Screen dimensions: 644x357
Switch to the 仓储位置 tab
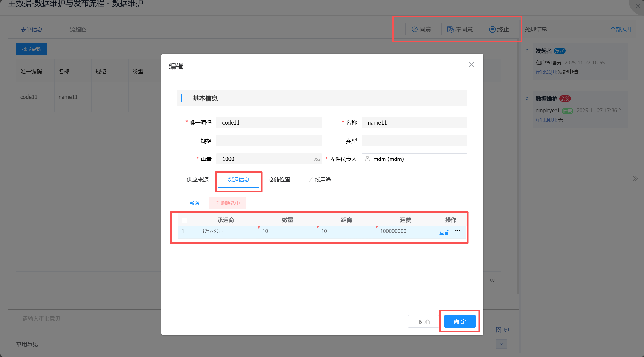click(x=279, y=180)
